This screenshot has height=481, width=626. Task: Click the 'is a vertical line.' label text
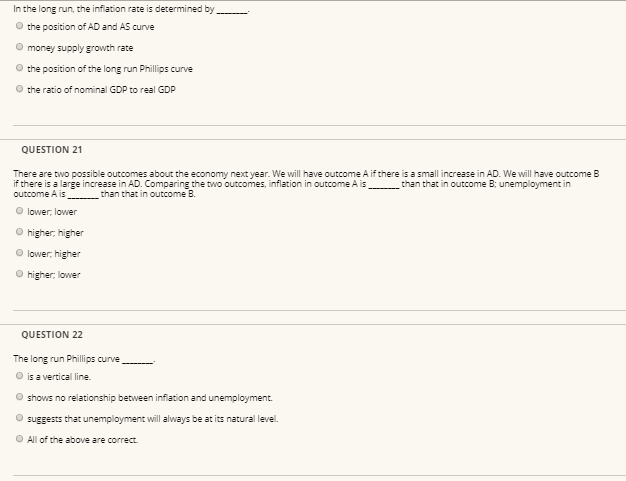[59, 377]
